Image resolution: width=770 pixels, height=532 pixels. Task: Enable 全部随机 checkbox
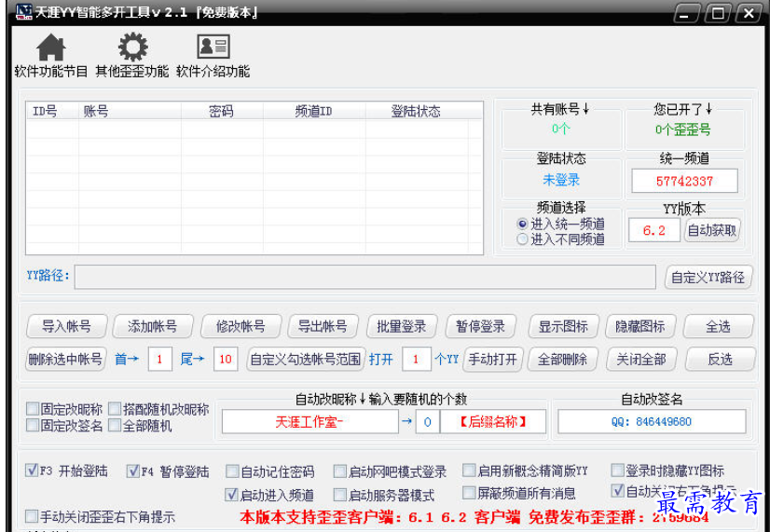115,425
